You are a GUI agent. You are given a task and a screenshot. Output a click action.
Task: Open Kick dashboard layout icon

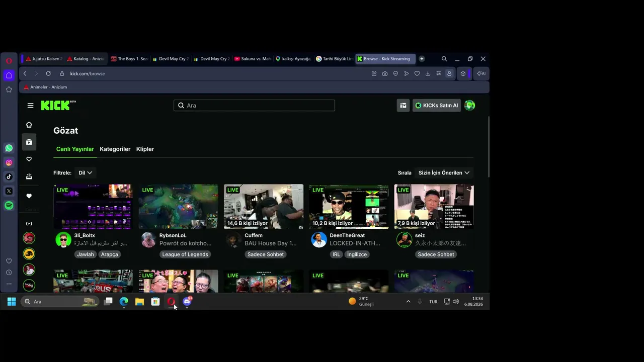point(403,106)
